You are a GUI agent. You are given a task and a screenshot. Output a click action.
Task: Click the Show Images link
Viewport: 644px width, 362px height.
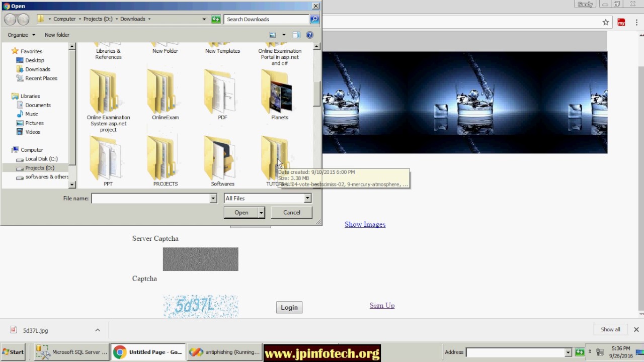click(365, 224)
